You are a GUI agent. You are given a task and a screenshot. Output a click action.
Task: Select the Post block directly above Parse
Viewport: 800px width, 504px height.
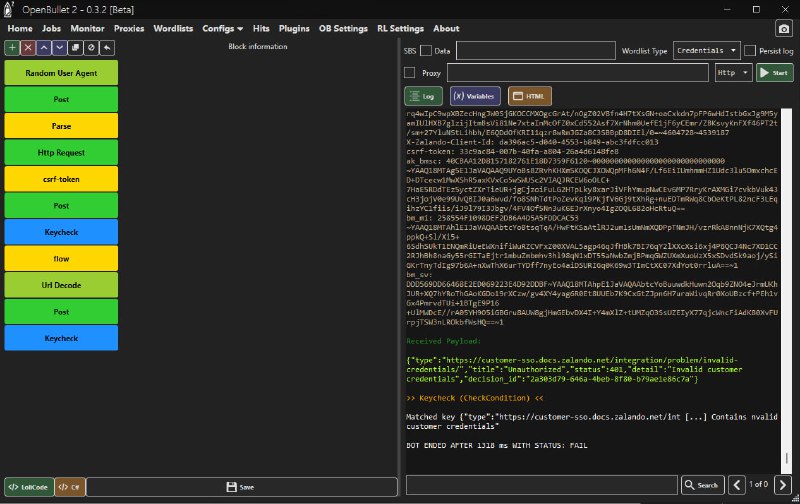61,99
